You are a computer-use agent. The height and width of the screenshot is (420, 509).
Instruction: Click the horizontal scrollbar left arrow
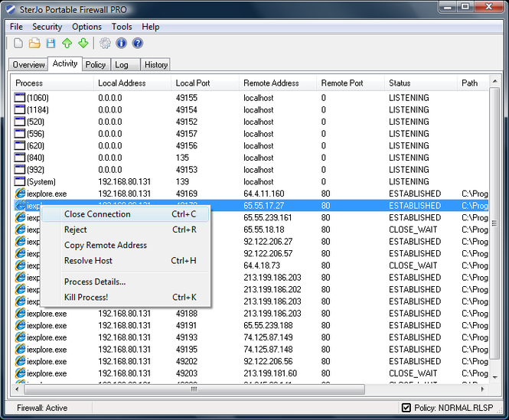(x=17, y=389)
